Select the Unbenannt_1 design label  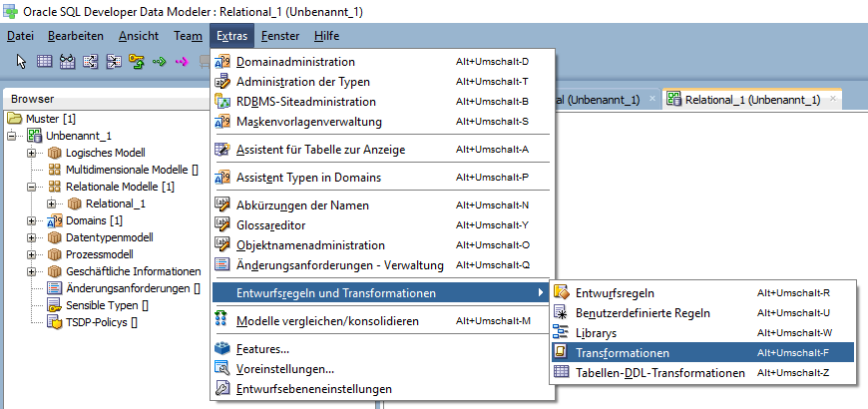point(79,136)
